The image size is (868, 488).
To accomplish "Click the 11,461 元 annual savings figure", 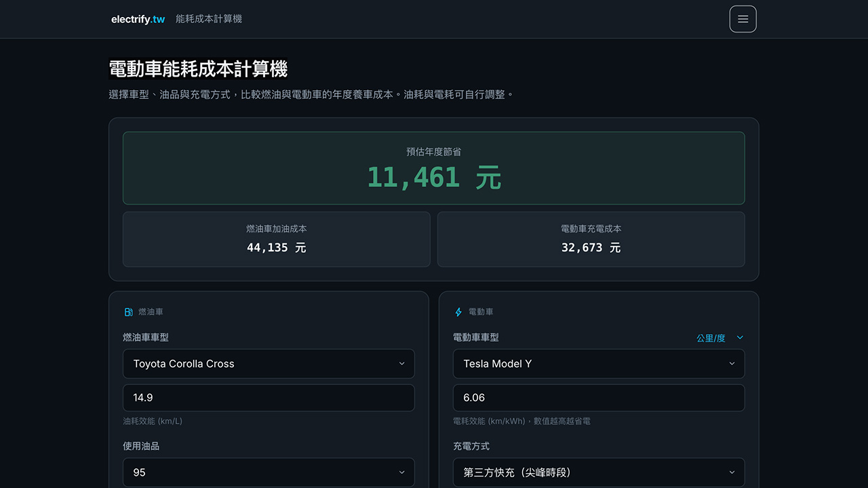I will click(434, 178).
